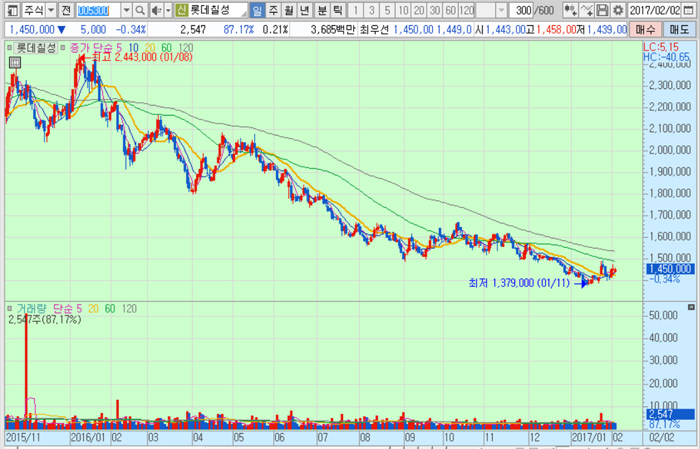
Task: Save the chart using the floppy disk icon
Action: pos(602,10)
